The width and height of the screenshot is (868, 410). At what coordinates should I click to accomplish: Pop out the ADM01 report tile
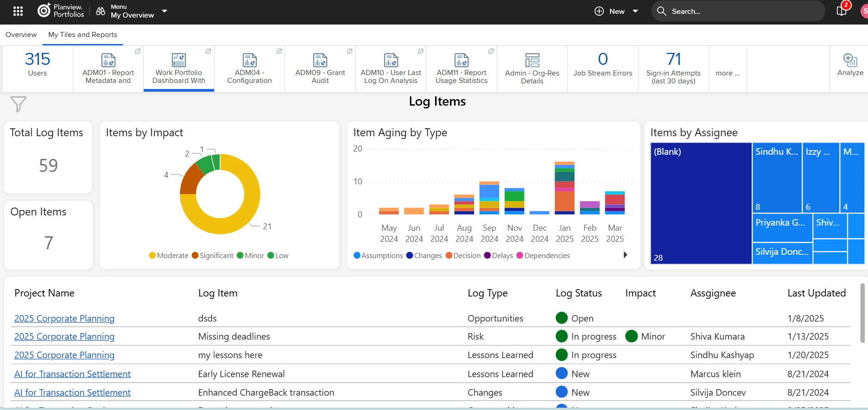pos(138,51)
